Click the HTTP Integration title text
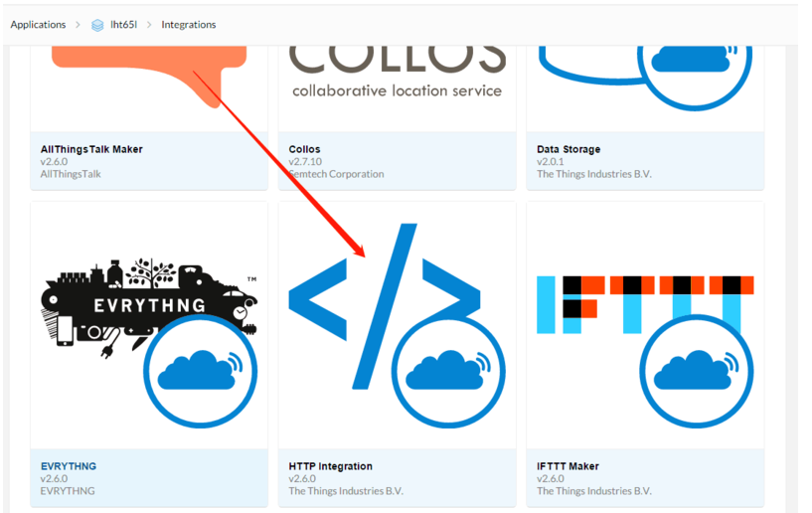Screen dimensions: 812x513 pos(330,466)
